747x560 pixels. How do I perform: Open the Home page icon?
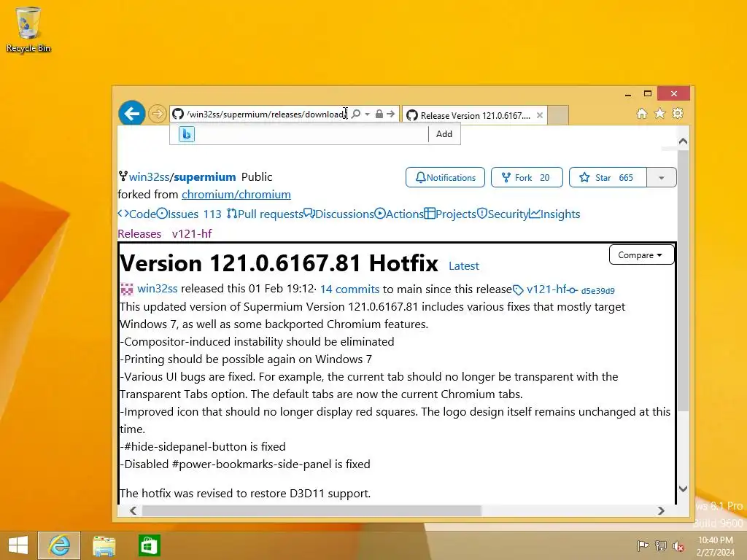pyautogui.click(x=642, y=113)
